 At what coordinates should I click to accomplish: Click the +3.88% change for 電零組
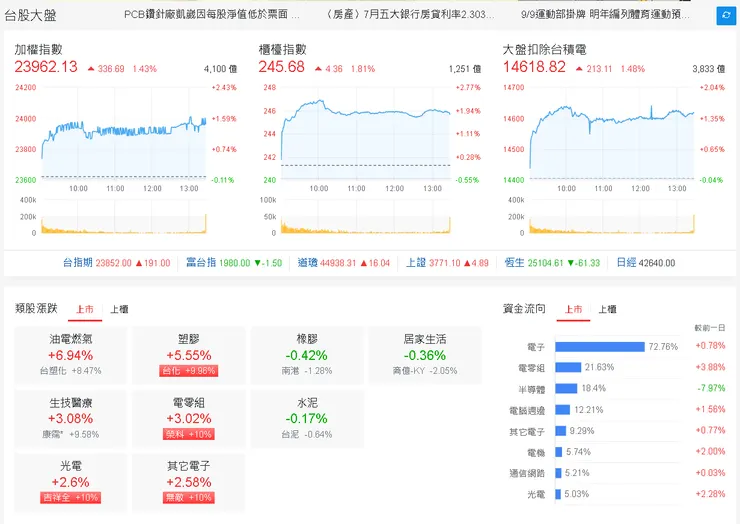[x=710, y=367]
